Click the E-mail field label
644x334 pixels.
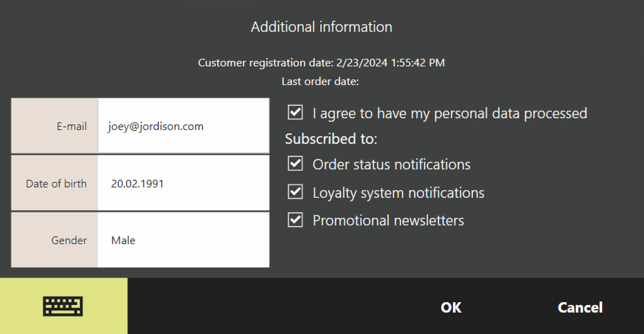coord(72,126)
